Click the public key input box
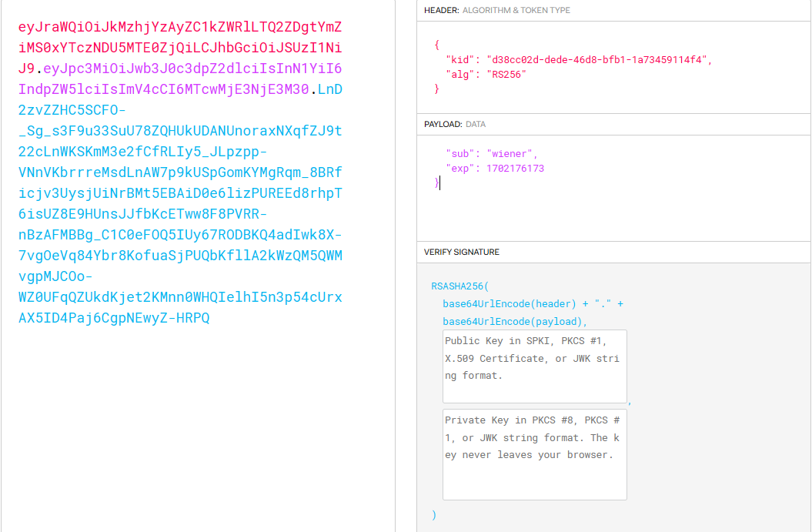Image resolution: width=812 pixels, height=532 pixels. tap(534, 366)
